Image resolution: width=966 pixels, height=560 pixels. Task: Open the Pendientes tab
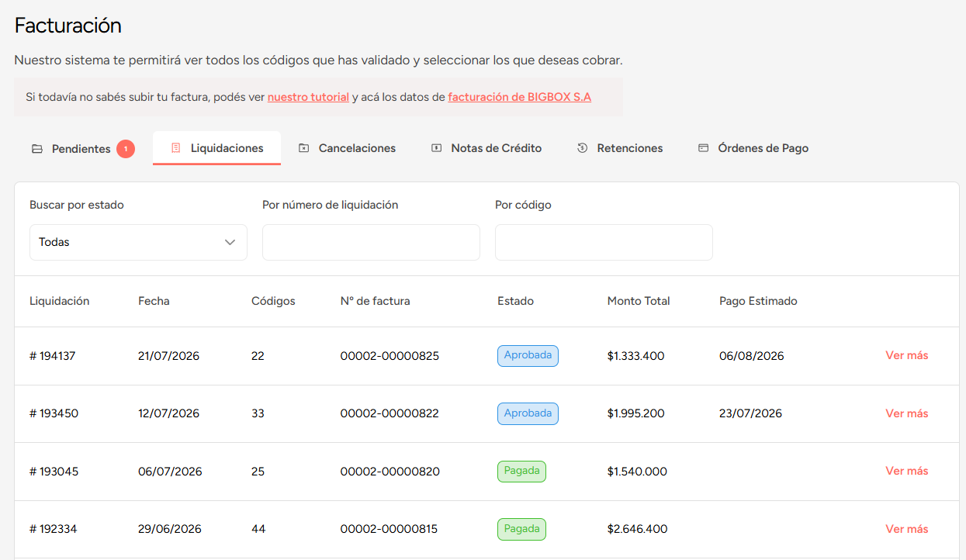[x=83, y=148]
